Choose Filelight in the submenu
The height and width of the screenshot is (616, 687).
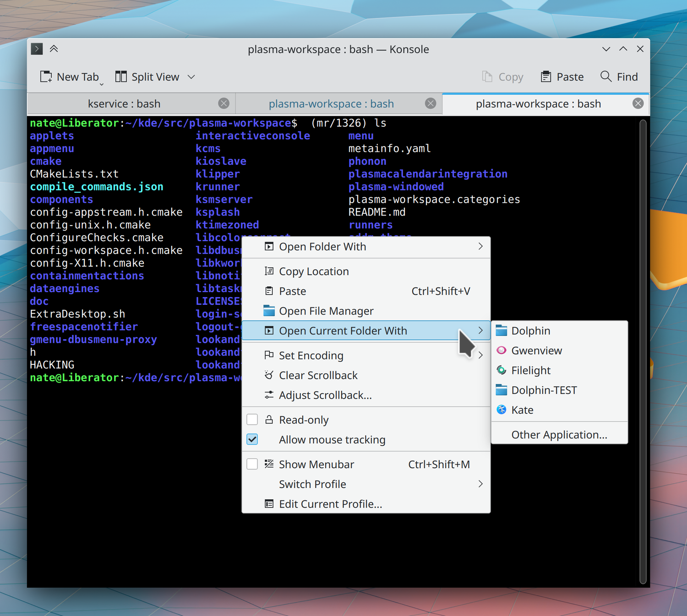tap(530, 370)
